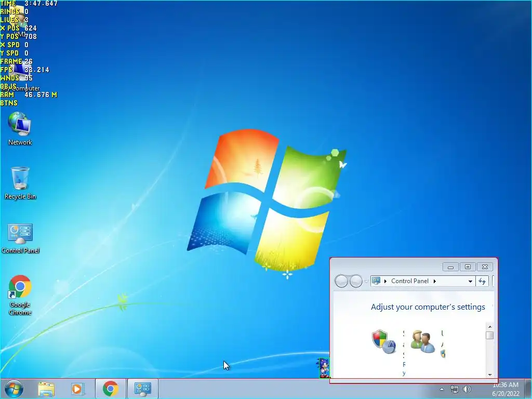
Task: Refresh the Control Panel window
Action: click(482, 281)
